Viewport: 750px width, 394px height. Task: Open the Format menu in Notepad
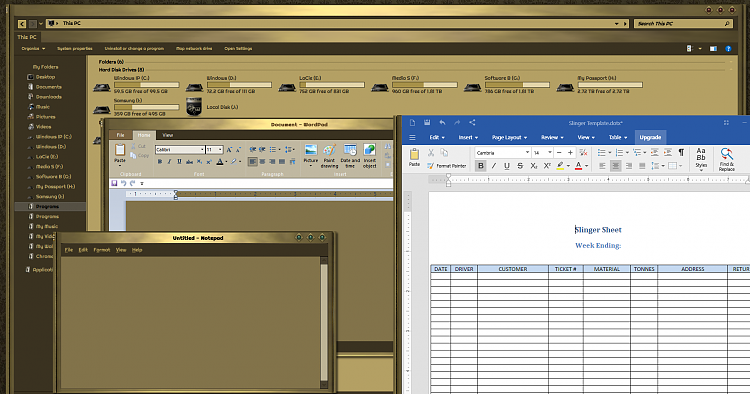[101, 250]
